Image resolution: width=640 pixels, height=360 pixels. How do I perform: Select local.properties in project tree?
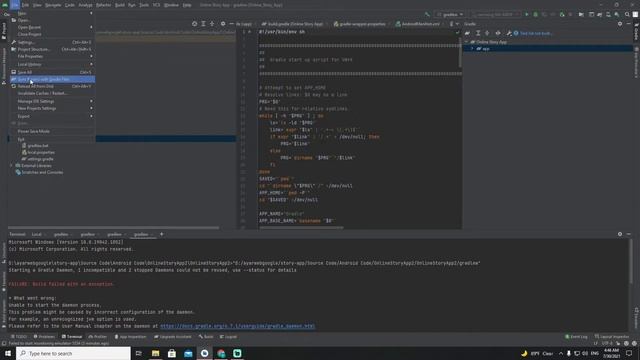coord(38,152)
